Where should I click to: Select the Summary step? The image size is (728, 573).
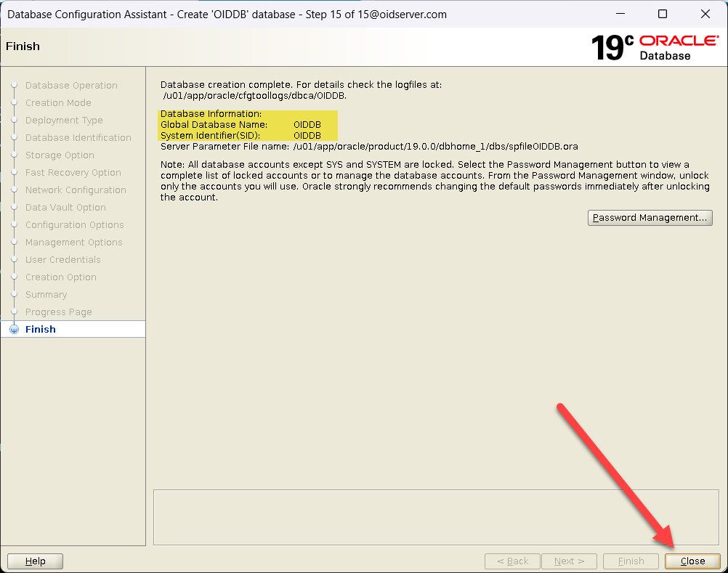coord(46,294)
